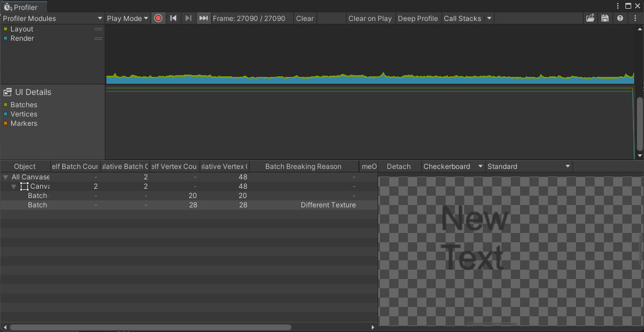Jump to the previous frame
The image size is (644, 332).
(x=173, y=18)
